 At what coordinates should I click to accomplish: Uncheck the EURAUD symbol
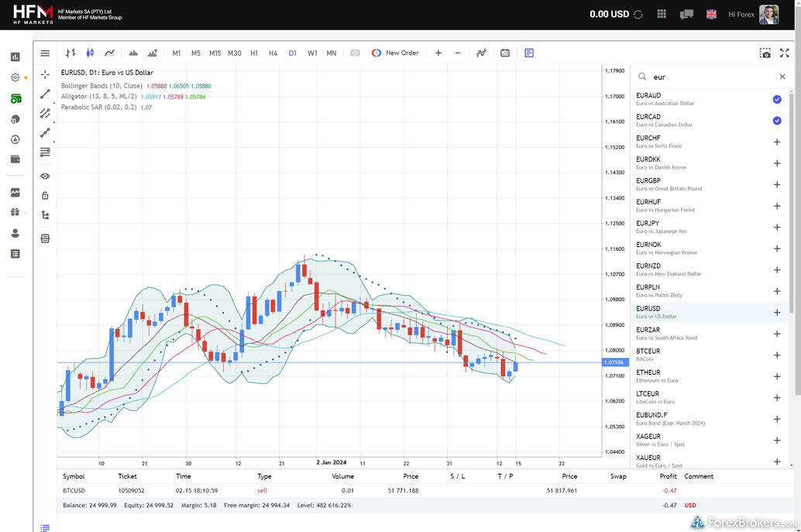776,99
